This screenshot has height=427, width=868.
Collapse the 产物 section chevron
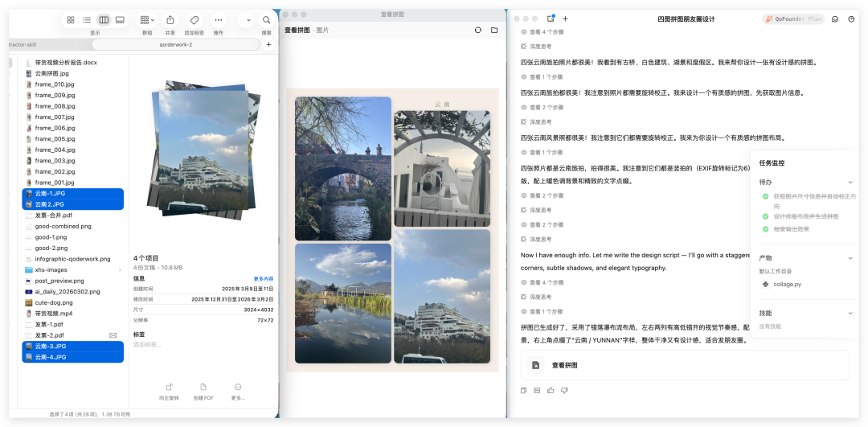tap(851, 258)
